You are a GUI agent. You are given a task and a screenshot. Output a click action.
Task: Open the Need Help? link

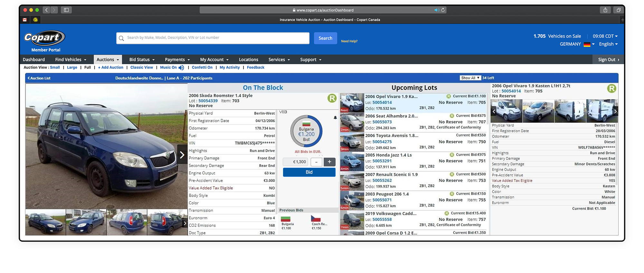pos(349,41)
